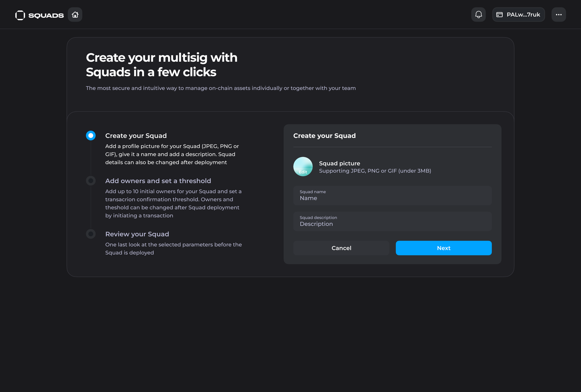Click the wallet card icon
This screenshot has height=392, width=581.
500,15
